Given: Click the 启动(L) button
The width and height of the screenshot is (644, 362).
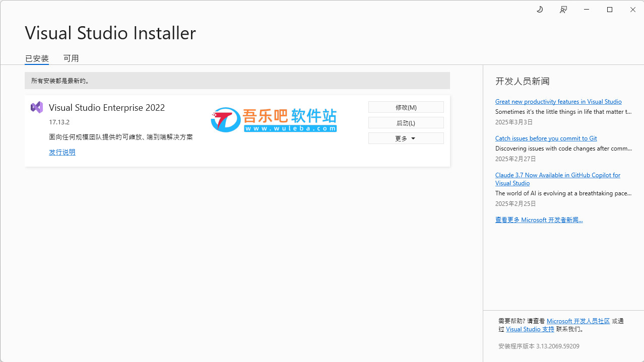Looking at the screenshot, I should pos(406,123).
